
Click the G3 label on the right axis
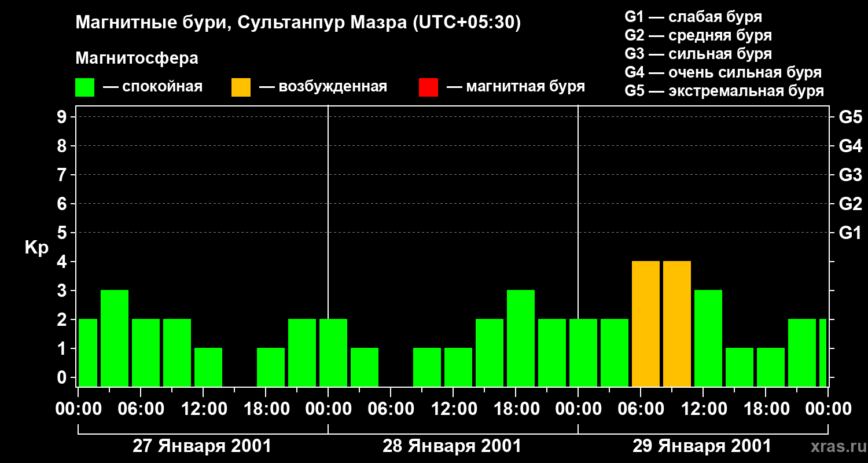pyautogui.click(x=850, y=175)
